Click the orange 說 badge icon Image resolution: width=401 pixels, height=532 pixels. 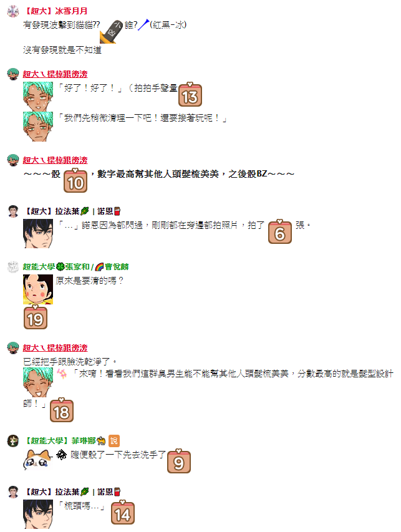[x=114, y=441]
